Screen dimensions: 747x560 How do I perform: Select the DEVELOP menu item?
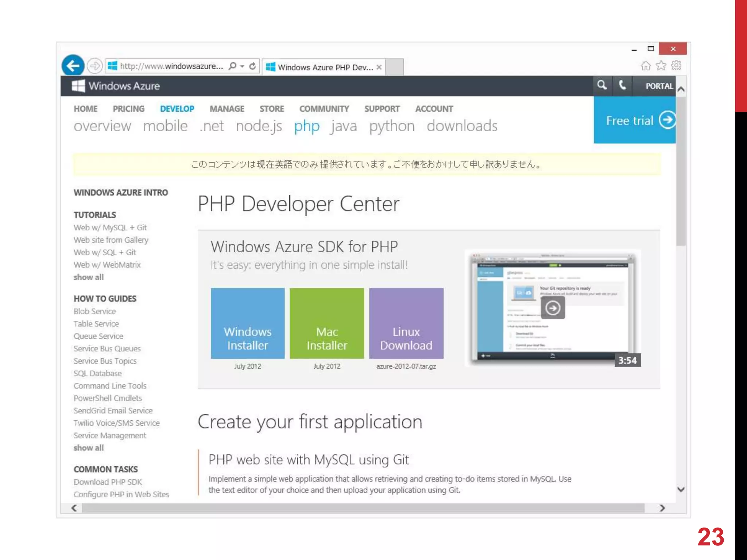[x=177, y=109]
